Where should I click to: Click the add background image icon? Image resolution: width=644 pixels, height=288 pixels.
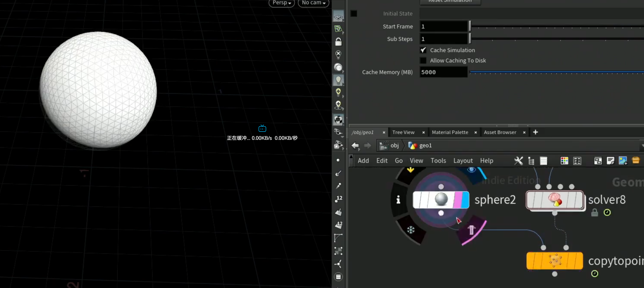coord(623,161)
